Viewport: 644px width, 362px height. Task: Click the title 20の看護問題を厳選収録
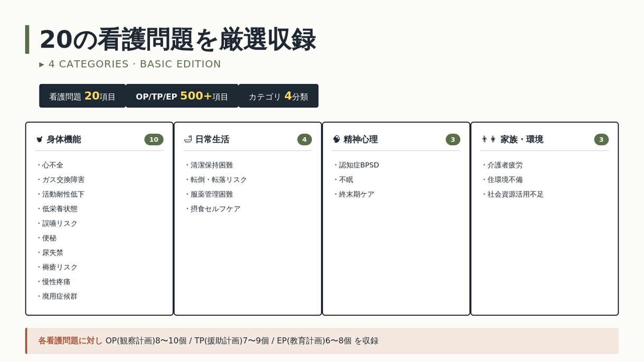tap(177, 40)
